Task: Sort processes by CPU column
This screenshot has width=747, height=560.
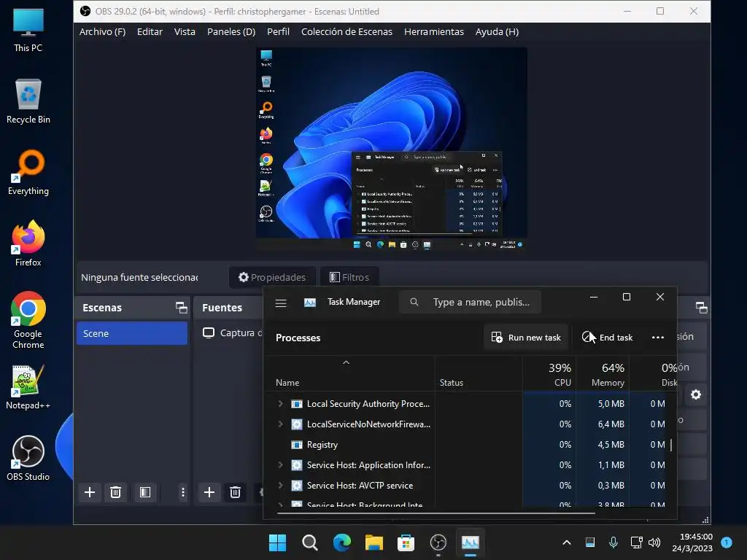Action: (x=549, y=374)
